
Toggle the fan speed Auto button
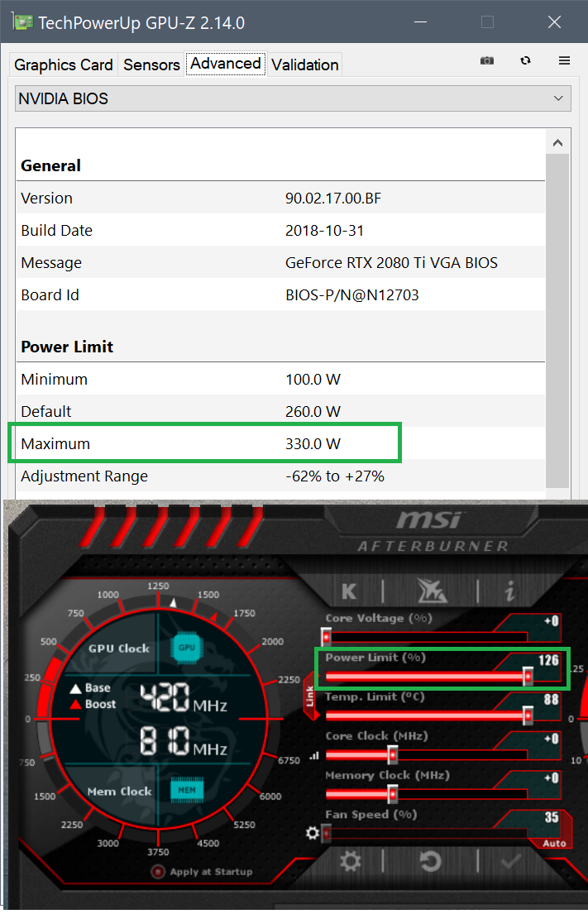[x=554, y=843]
